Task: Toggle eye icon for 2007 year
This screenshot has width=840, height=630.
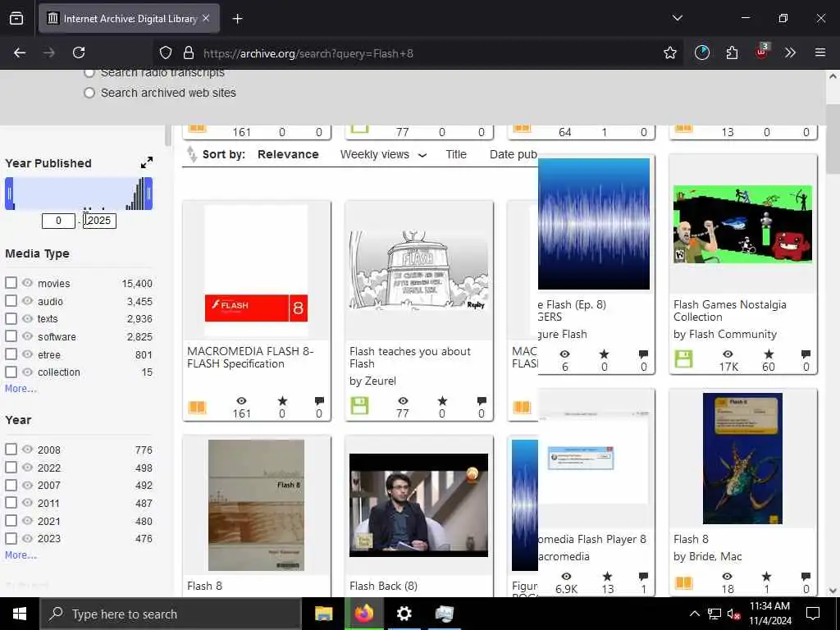Action: tap(27, 485)
